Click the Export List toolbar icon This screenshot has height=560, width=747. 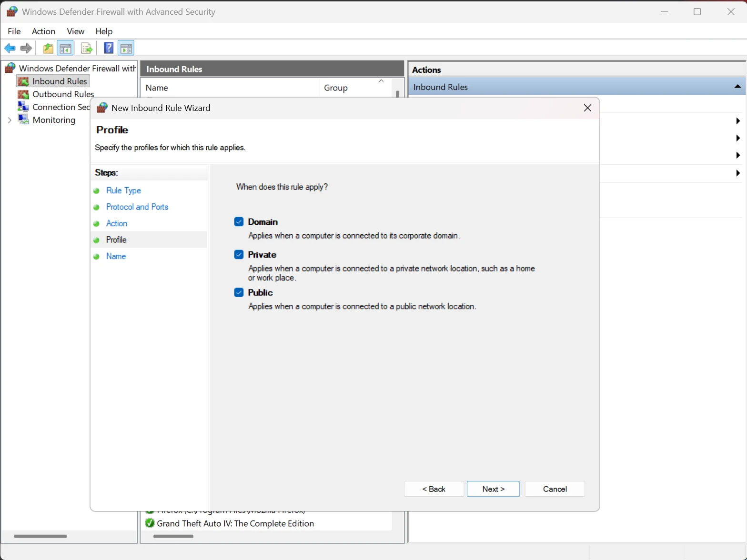(86, 48)
